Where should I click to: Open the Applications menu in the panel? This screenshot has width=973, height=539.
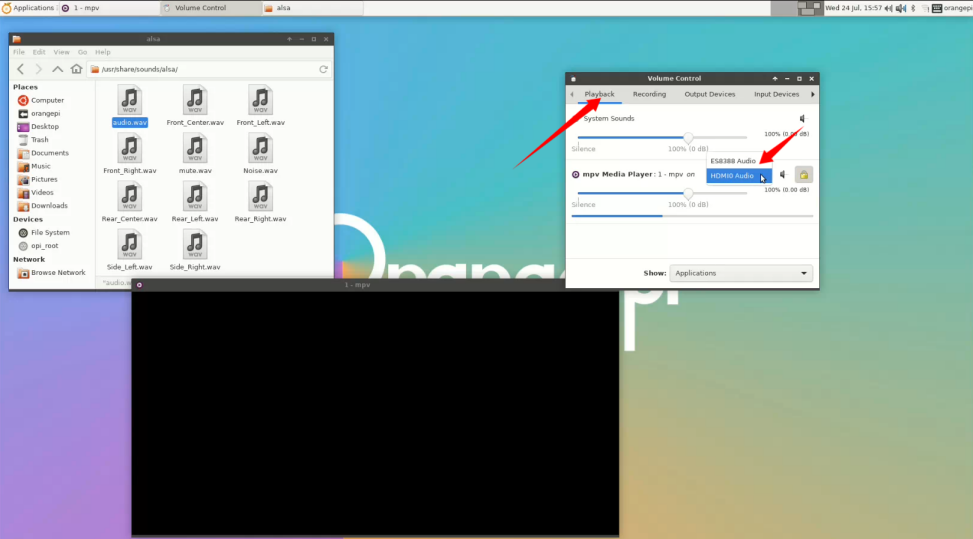point(28,8)
